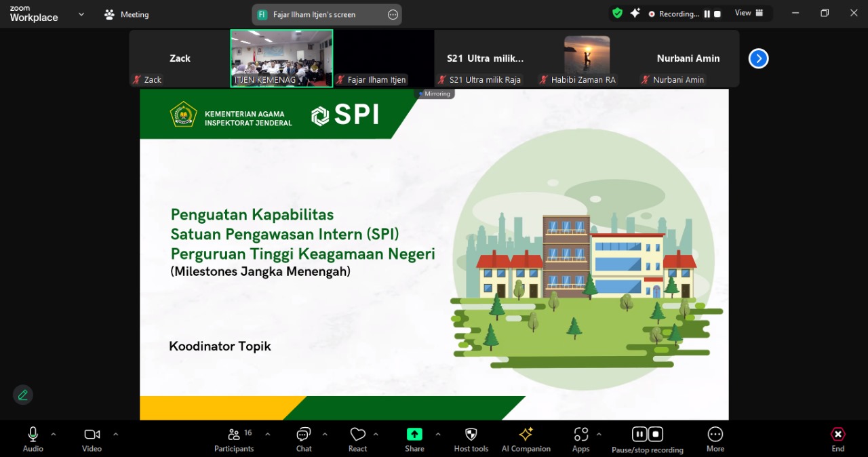Open the Zoom Workplace dropdown arrow
The width and height of the screenshot is (868, 457).
[x=81, y=14]
